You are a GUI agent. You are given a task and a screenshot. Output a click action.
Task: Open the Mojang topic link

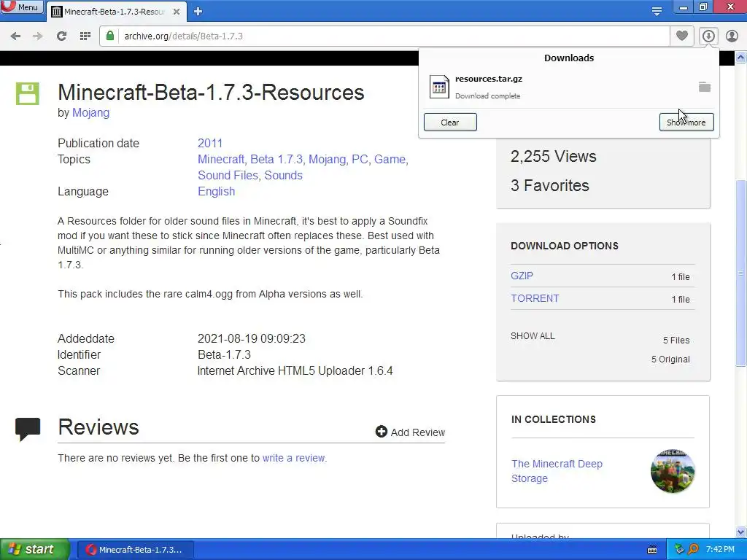[x=328, y=159]
